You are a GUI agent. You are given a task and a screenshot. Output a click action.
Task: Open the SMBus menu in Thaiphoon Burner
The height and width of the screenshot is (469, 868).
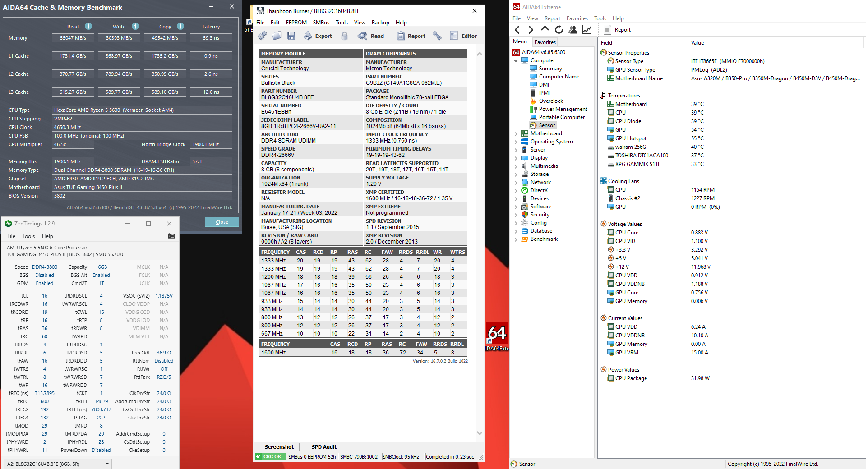pos(321,23)
